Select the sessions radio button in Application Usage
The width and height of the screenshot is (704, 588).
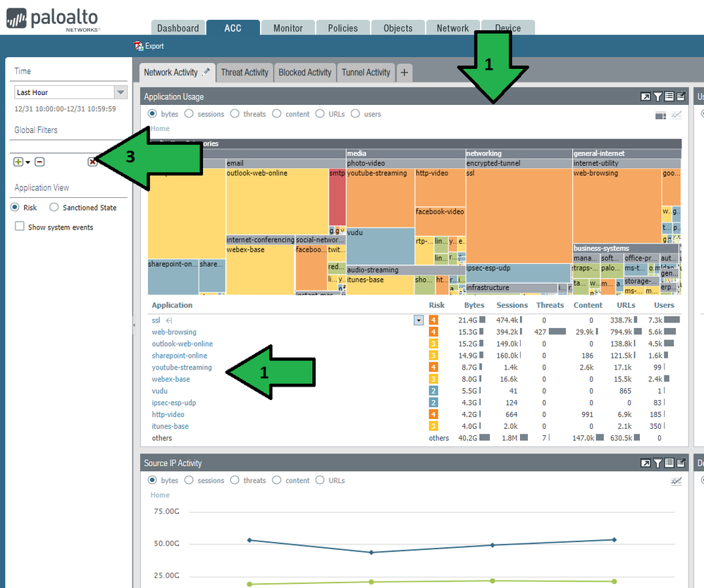click(x=189, y=114)
